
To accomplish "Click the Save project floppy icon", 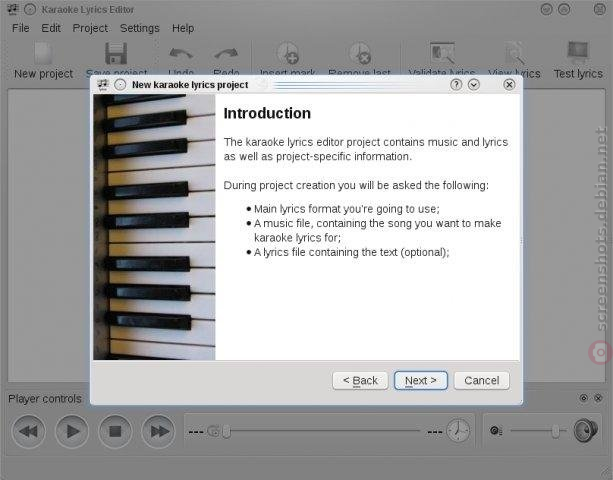I will coord(116,53).
